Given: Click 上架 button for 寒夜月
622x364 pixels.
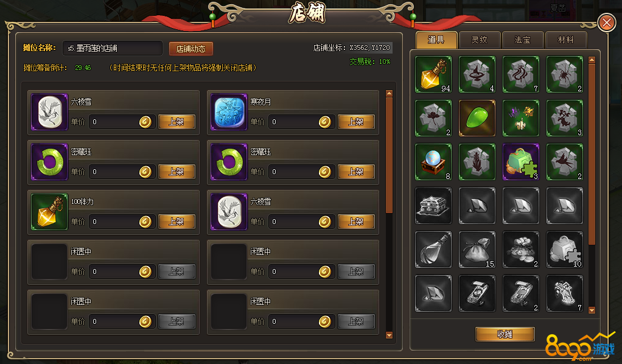Looking at the screenshot, I should click(x=356, y=122).
